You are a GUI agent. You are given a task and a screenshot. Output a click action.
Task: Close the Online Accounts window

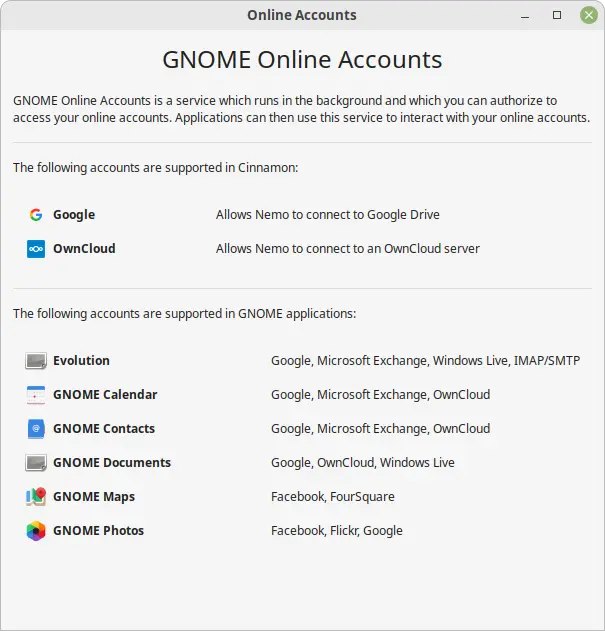(x=588, y=15)
